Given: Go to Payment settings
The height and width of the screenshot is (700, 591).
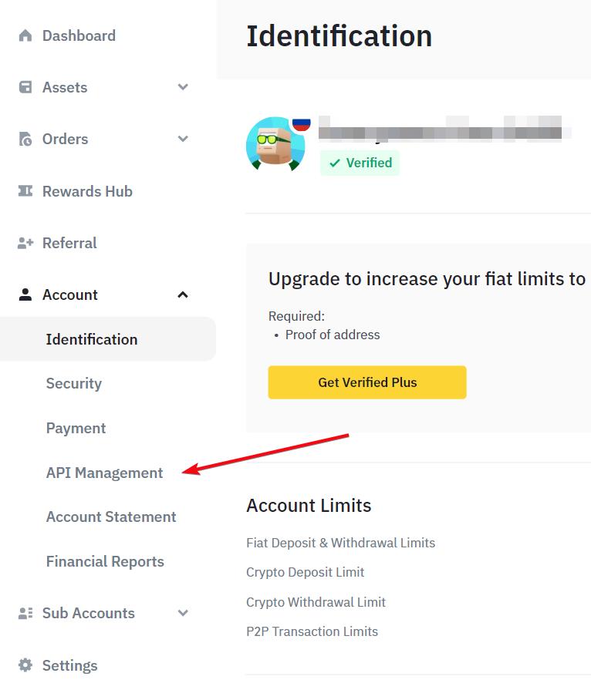Looking at the screenshot, I should [x=76, y=428].
